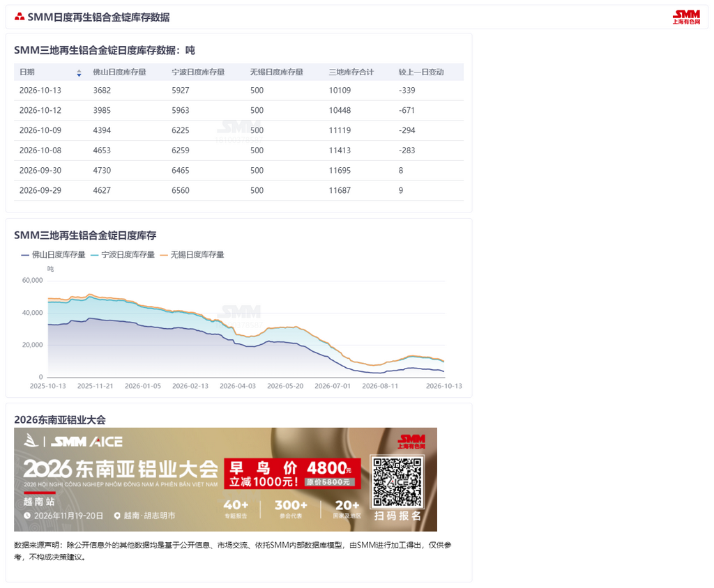Click the Foshan value 4394
The image size is (714, 588).
pos(102,130)
